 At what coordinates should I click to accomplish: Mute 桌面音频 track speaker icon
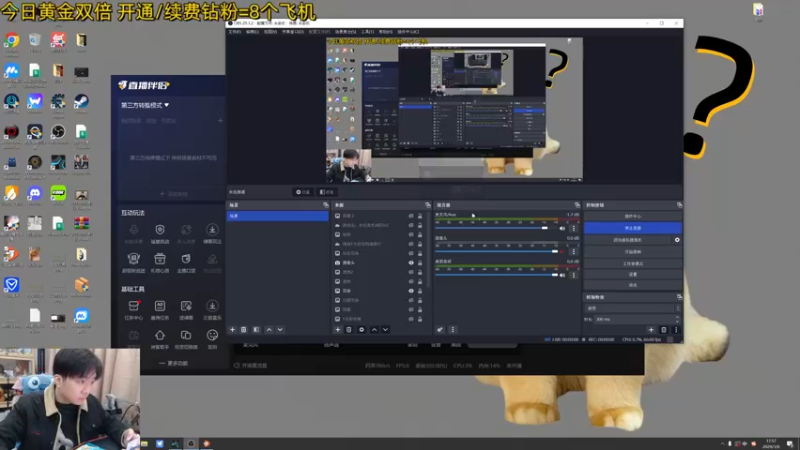click(562, 275)
